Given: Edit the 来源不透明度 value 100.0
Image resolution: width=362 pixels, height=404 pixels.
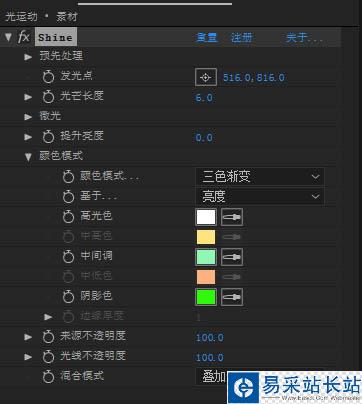Looking at the screenshot, I should pos(210,337).
